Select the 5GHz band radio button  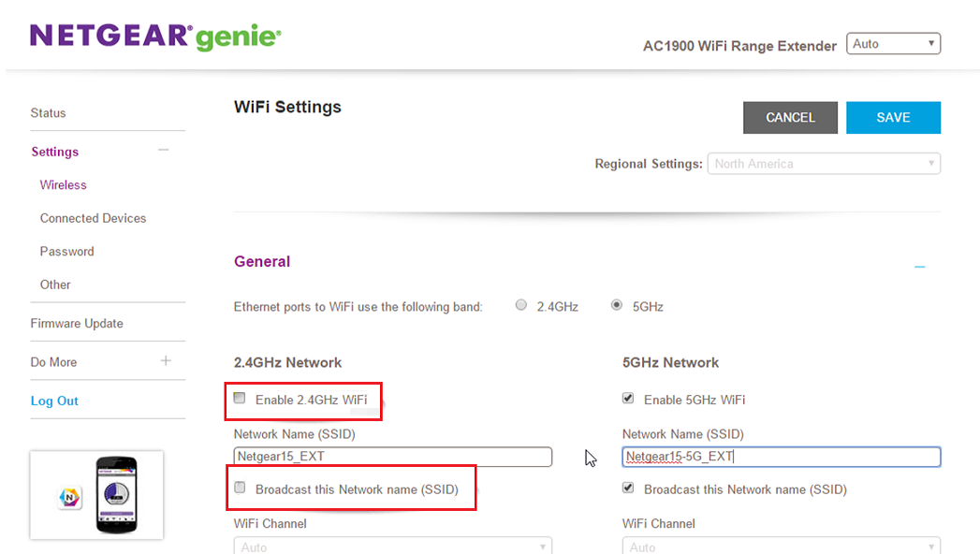(616, 305)
